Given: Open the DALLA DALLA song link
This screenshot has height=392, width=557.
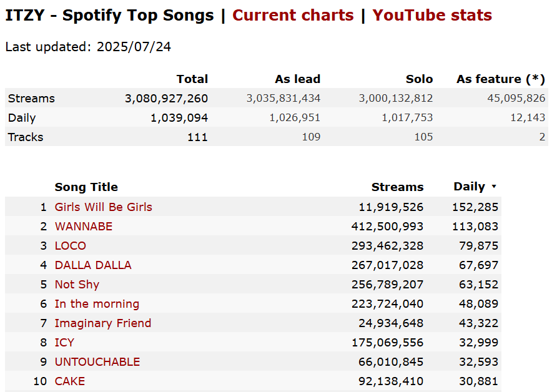Looking at the screenshot, I should (x=93, y=265).
